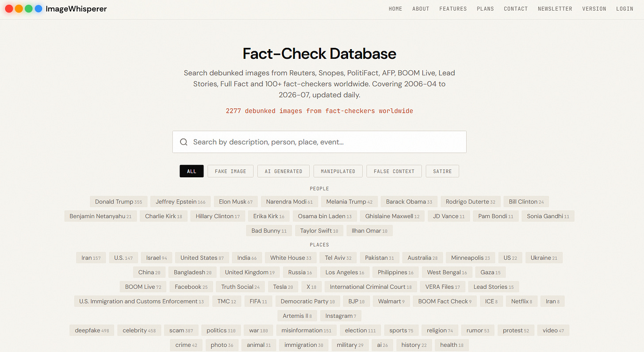Viewport: 644px width, 352px height.
Task: Choose the misinformation topic tag
Action: [x=307, y=330]
